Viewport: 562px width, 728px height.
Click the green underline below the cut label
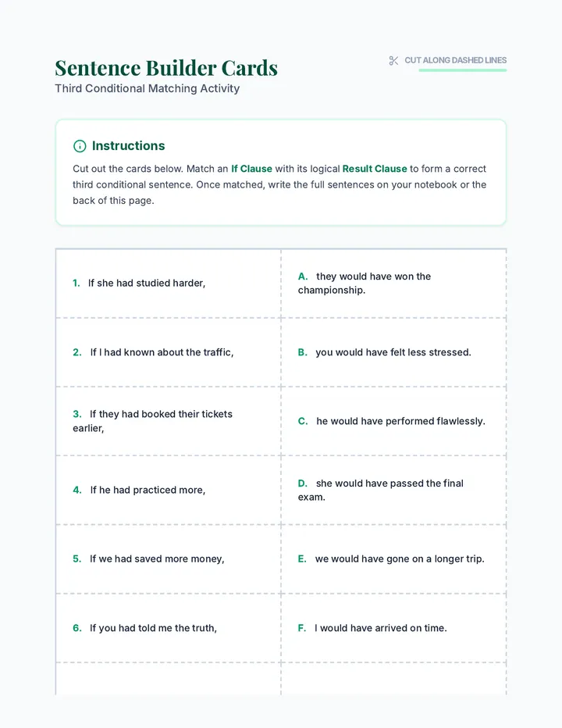462,70
